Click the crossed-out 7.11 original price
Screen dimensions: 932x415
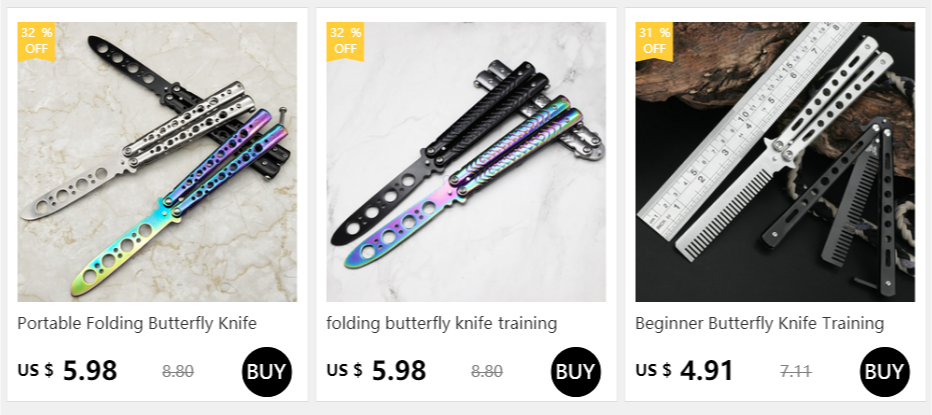point(796,372)
